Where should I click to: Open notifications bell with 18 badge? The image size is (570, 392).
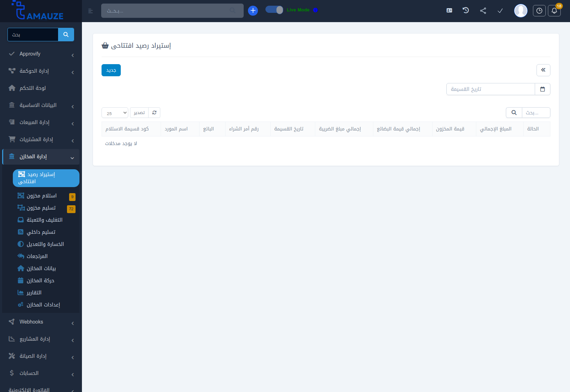(x=554, y=11)
